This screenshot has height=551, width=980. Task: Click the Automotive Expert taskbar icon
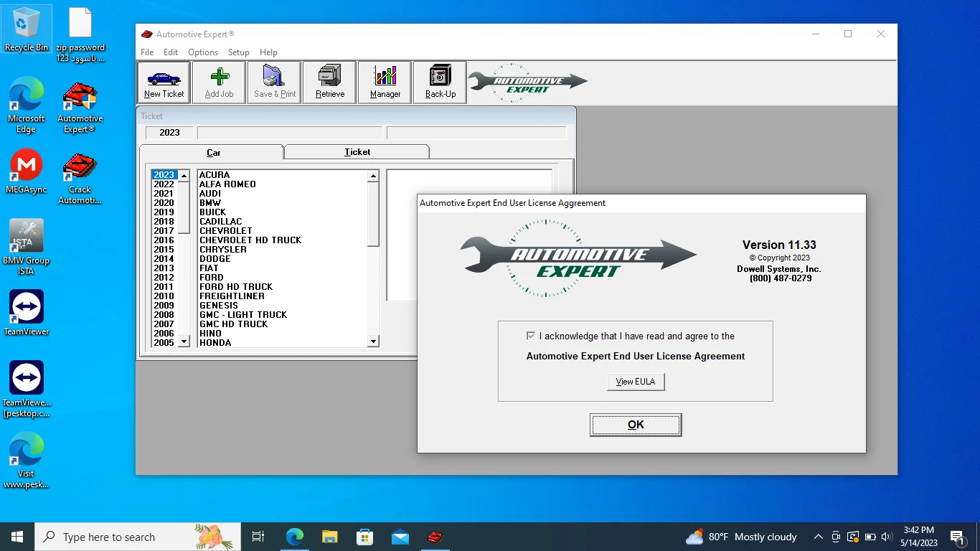[435, 536]
